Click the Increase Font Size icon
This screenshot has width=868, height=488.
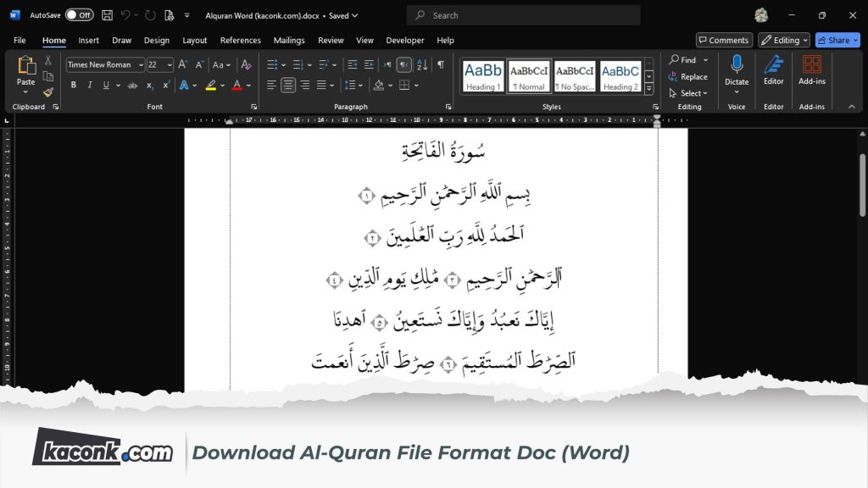(183, 64)
